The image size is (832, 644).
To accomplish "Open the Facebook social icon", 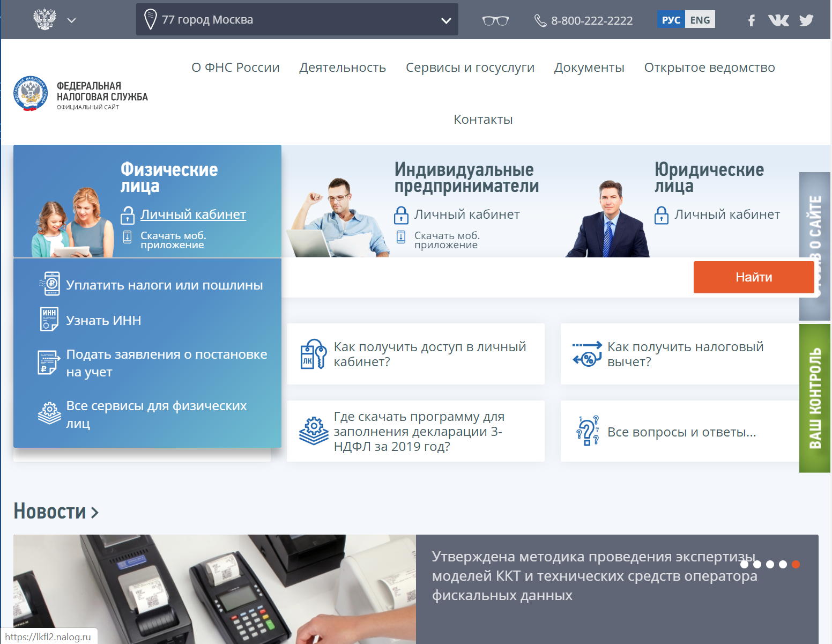I will click(x=751, y=20).
